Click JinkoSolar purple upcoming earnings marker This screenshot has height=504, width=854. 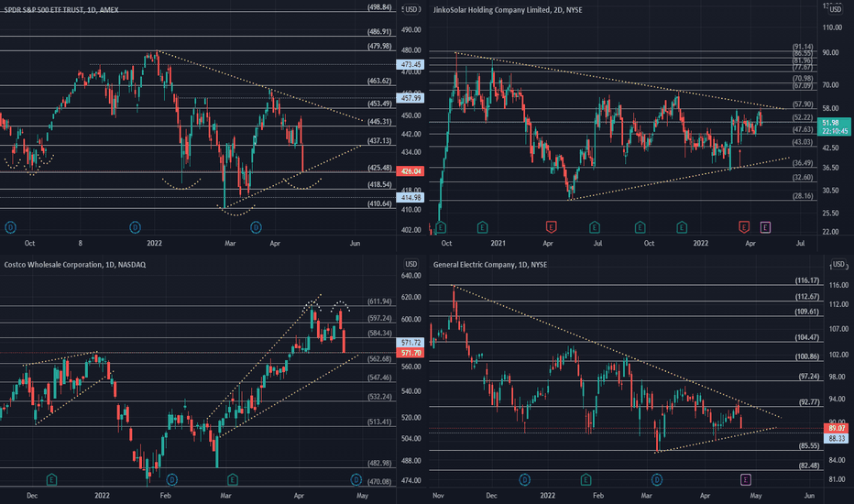pos(765,227)
